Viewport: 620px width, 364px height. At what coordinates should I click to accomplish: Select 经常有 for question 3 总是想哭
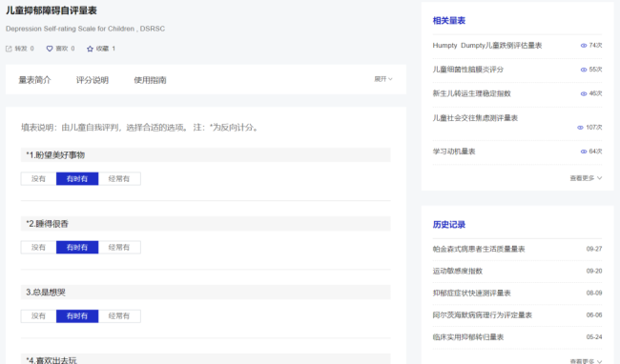(x=119, y=316)
